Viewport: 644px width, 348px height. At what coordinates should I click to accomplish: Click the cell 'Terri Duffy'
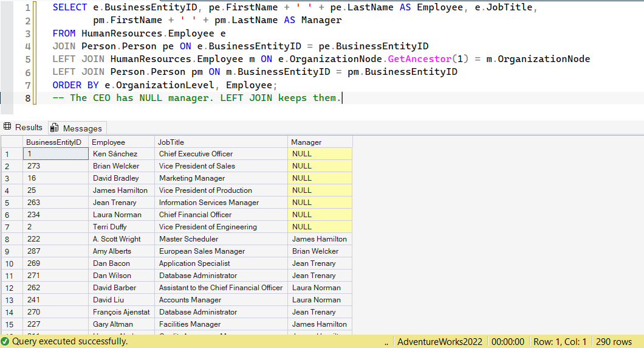pyautogui.click(x=122, y=227)
